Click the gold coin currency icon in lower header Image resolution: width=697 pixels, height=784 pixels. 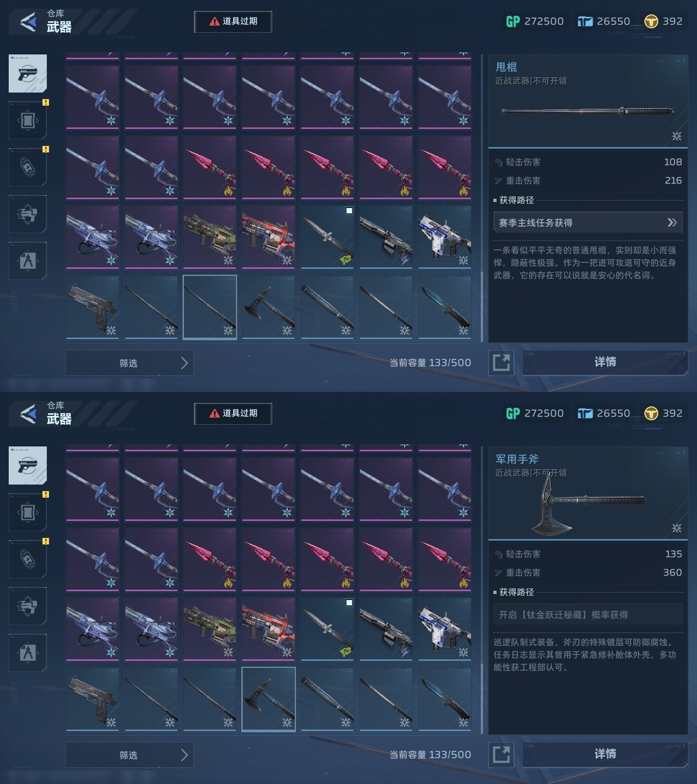(651, 413)
